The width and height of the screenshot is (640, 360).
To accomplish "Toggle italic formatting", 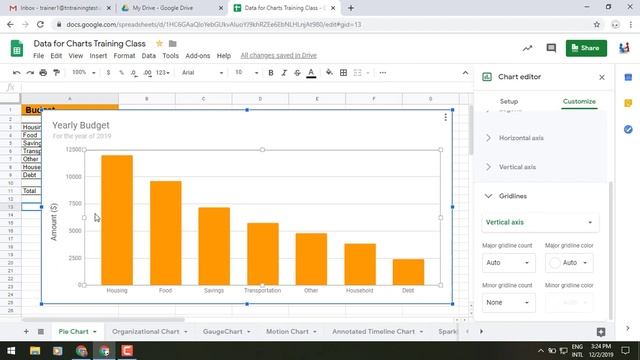I will [284, 73].
